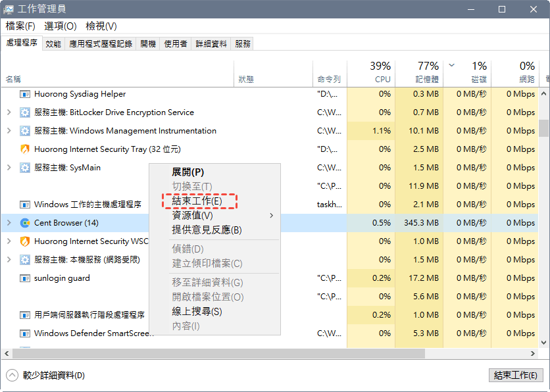Image resolution: width=550 pixels, height=392 pixels.
Task: Switch to the 效能 tab
Action: (x=53, y=44)
